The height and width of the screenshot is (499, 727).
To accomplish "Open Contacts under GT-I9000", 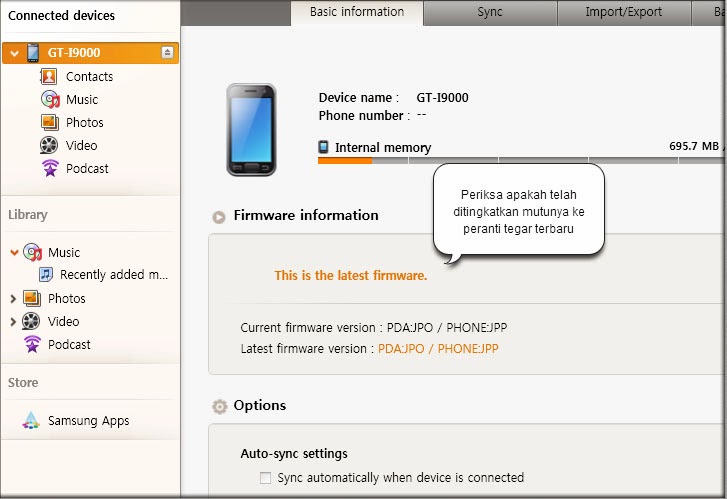I will click(x=89, y=77).
